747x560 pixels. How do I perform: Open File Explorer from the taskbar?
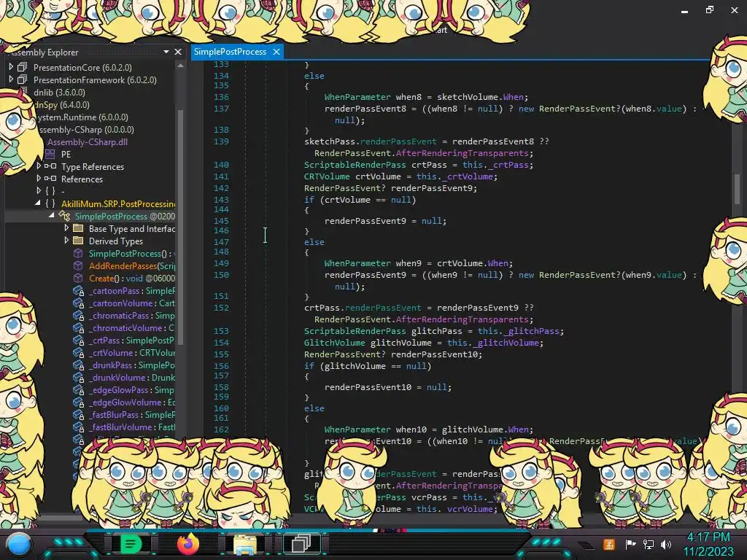tap(245, 544)
